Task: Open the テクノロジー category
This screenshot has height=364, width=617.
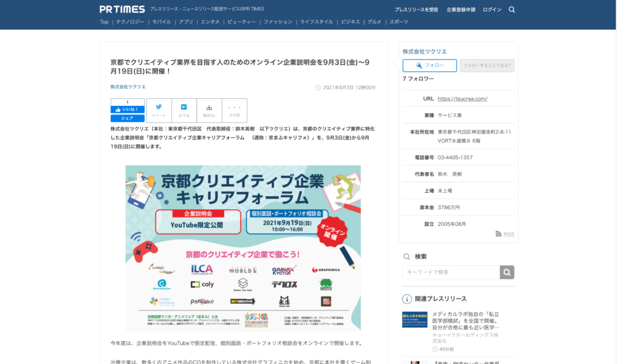Action: click(x=130, y=22)
